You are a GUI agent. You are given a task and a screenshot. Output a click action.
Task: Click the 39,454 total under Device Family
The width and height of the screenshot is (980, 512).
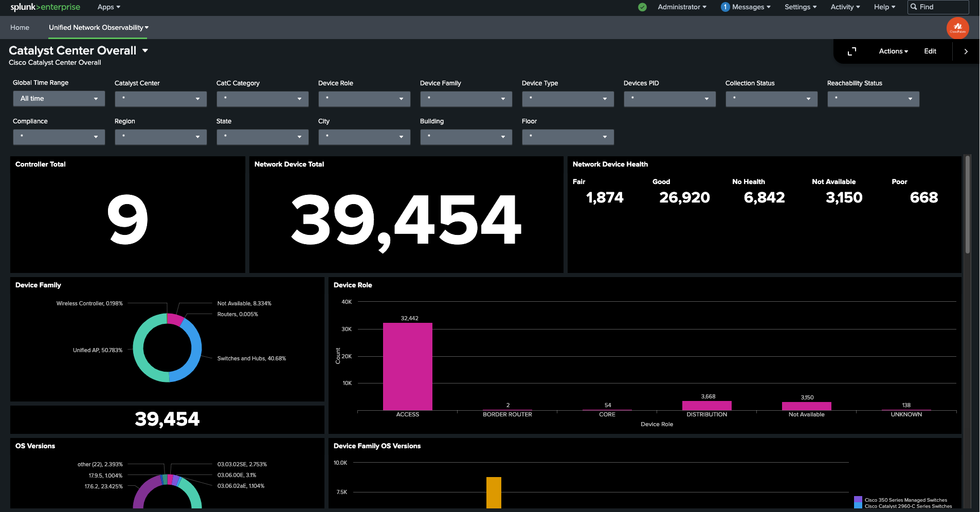click(167, 419)
